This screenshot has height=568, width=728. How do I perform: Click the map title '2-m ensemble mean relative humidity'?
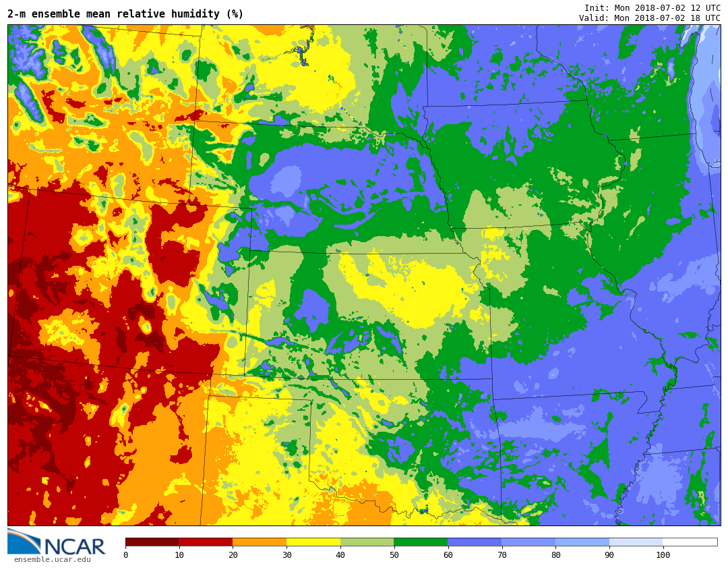[x=125, y=14]
